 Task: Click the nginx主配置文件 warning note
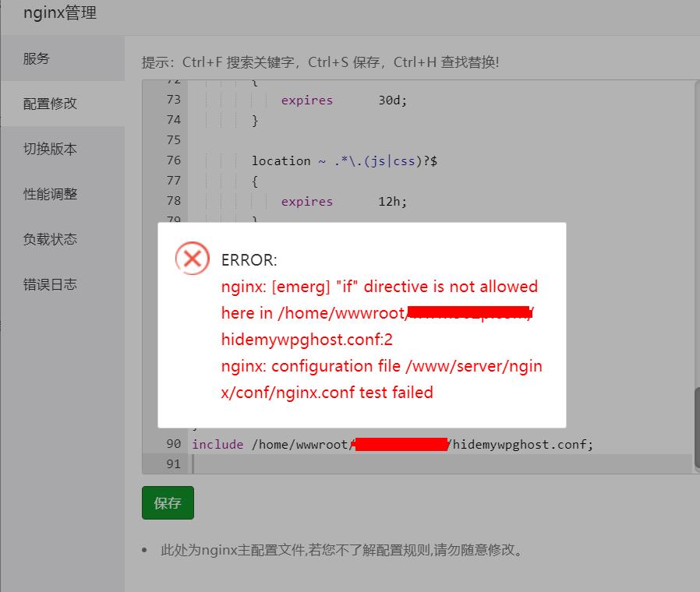(x=341, y=550)
